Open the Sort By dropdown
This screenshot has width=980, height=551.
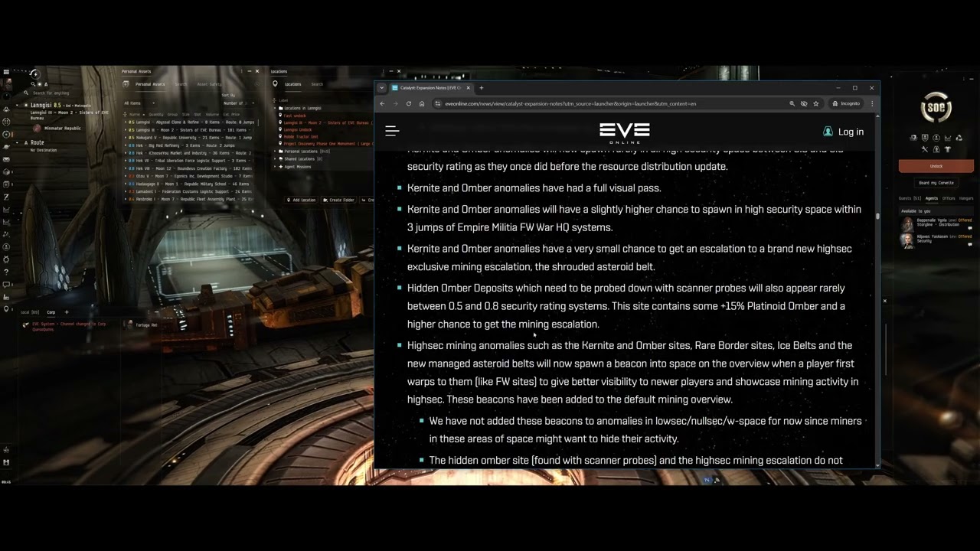[x=238, y=103]
